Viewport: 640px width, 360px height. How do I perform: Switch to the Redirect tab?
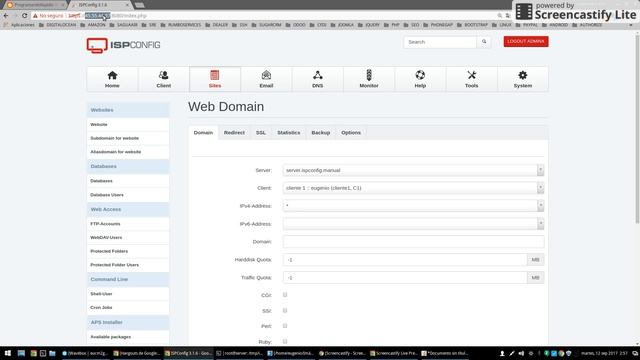point(234,133)
